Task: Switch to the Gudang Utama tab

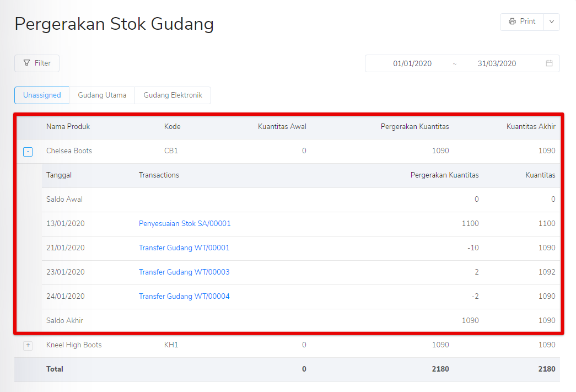Action: pos(102,95)
